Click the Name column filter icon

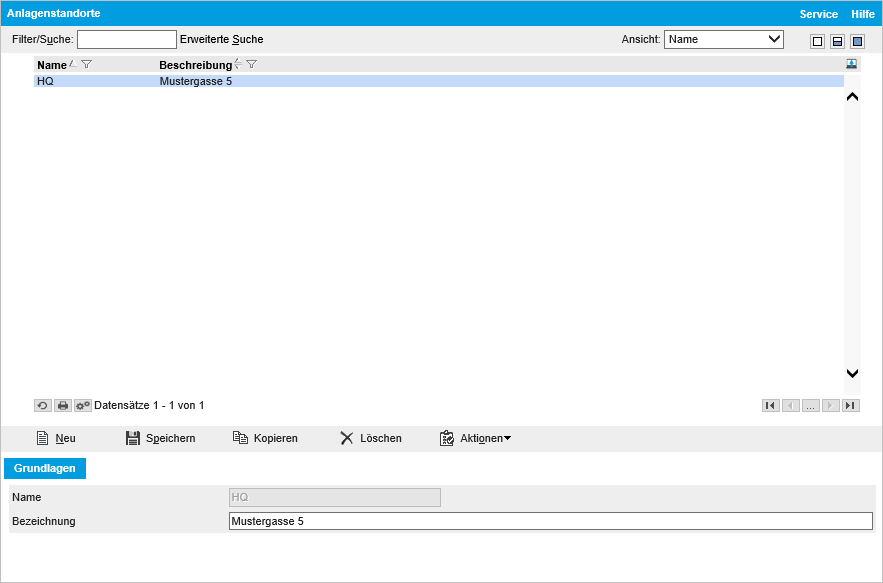point(87,64)
